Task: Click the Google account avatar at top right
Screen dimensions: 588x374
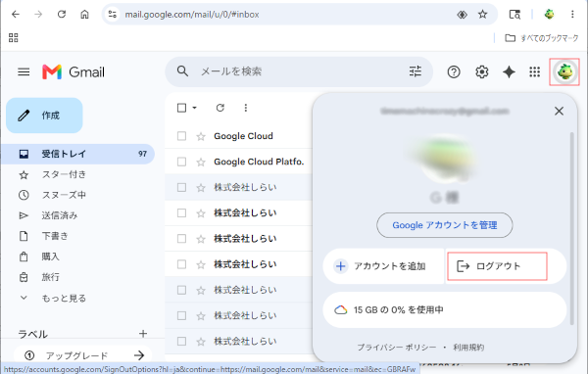Action: pyautogui.click(x=564, y=71)
